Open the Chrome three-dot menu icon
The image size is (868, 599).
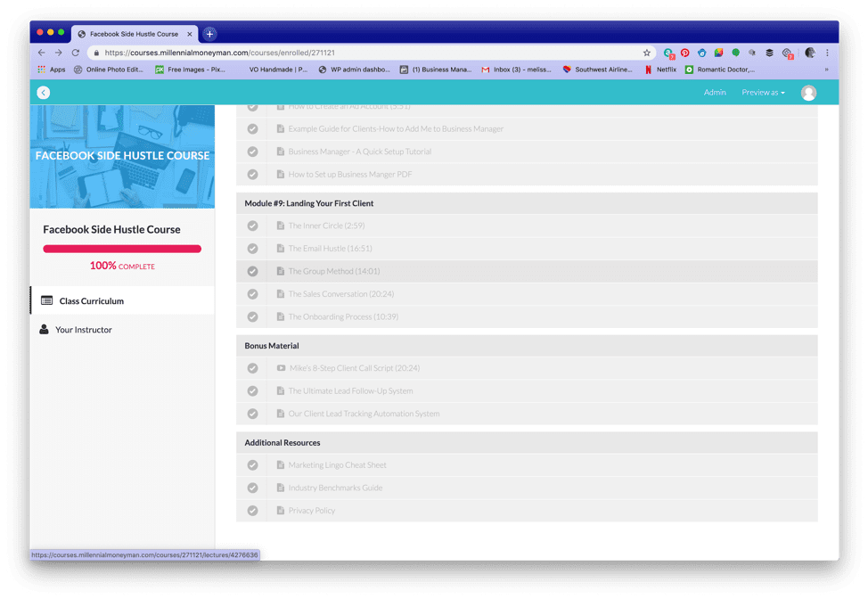[827, 53]
